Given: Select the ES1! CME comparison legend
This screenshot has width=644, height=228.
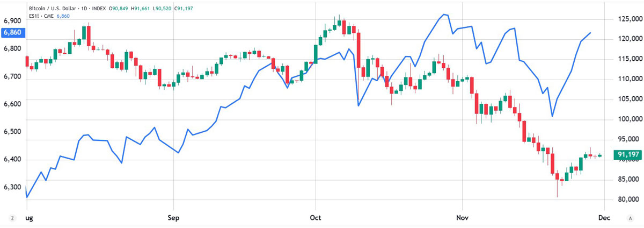Looking at the screenshot, I should [41, 16].
